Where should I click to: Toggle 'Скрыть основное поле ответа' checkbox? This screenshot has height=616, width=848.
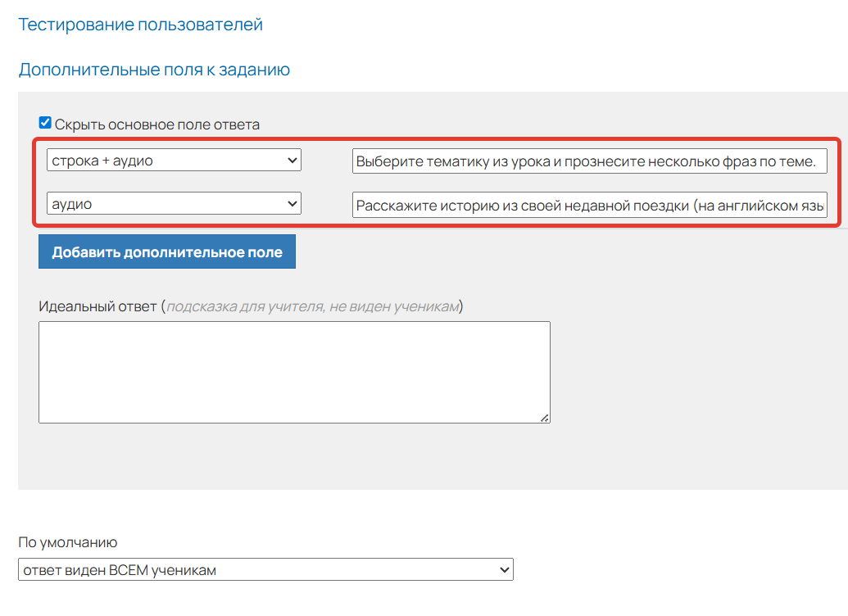45,124
